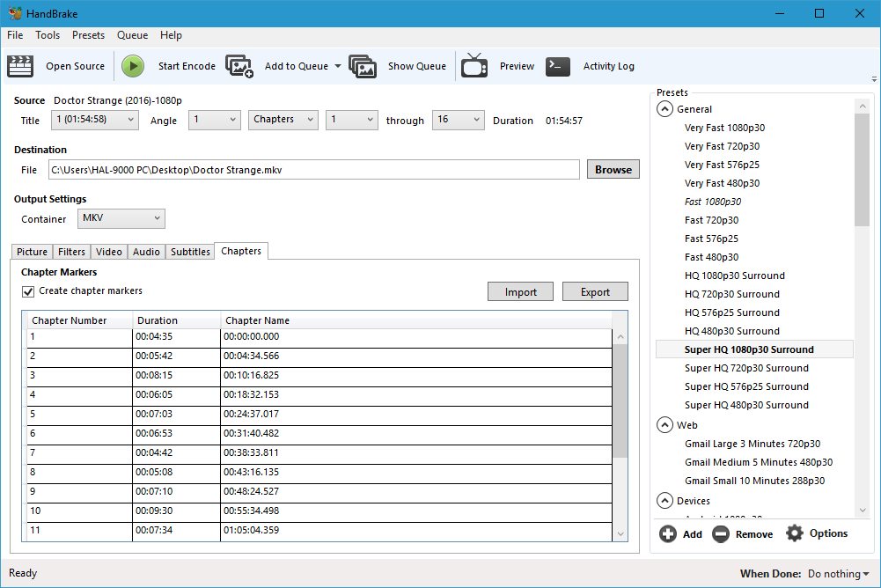Open preset Options gear icon
This screenshot has height=588, width=881.
point(795,533)
